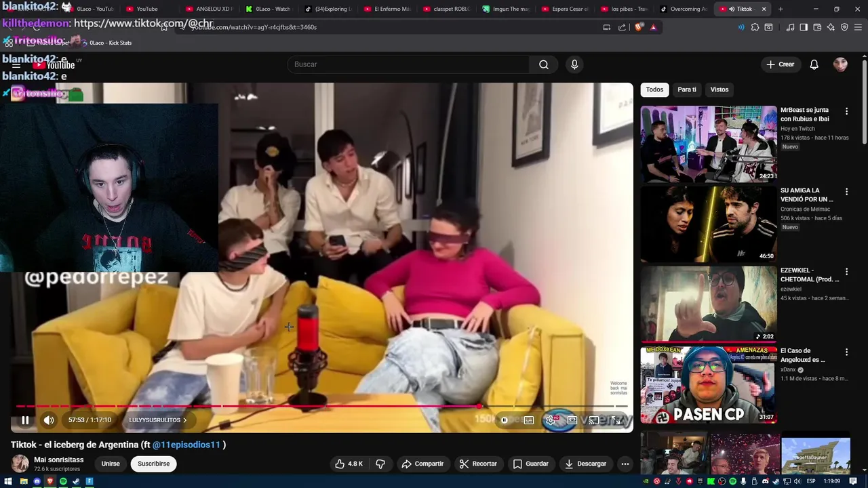Click the Suscribirse button
This screenshot has height=488, width=868.
pos(154,464)
